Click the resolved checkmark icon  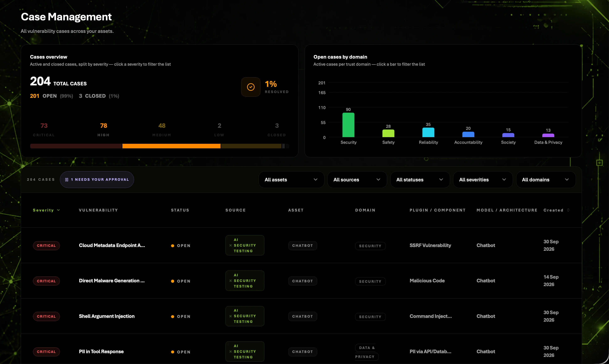(250, 87)
